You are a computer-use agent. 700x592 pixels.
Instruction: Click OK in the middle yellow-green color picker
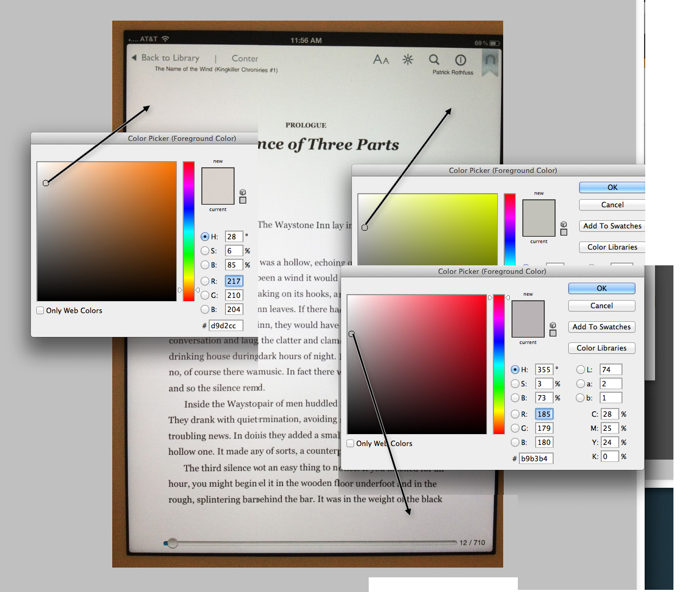612,187
